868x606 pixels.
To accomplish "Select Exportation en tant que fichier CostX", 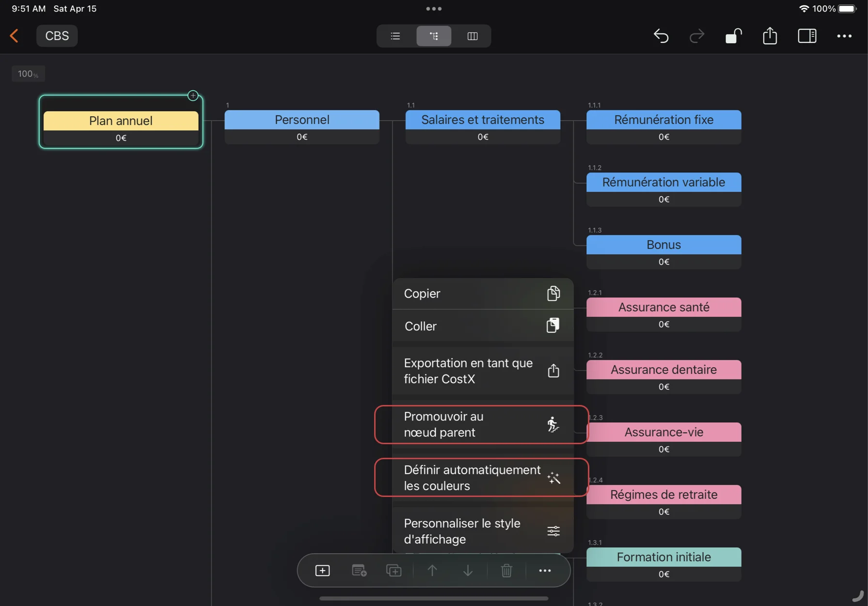I will click(482, 371).
